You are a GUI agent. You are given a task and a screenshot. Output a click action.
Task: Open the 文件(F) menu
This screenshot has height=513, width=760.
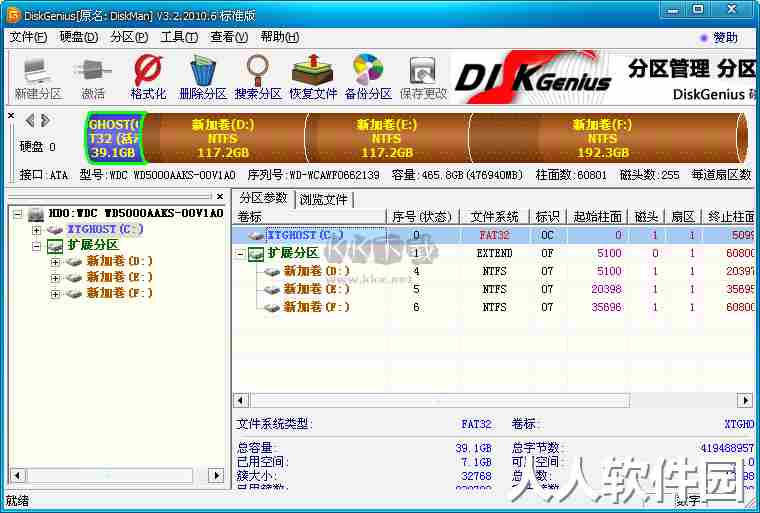pyautogui.click(x=28, y=37)
